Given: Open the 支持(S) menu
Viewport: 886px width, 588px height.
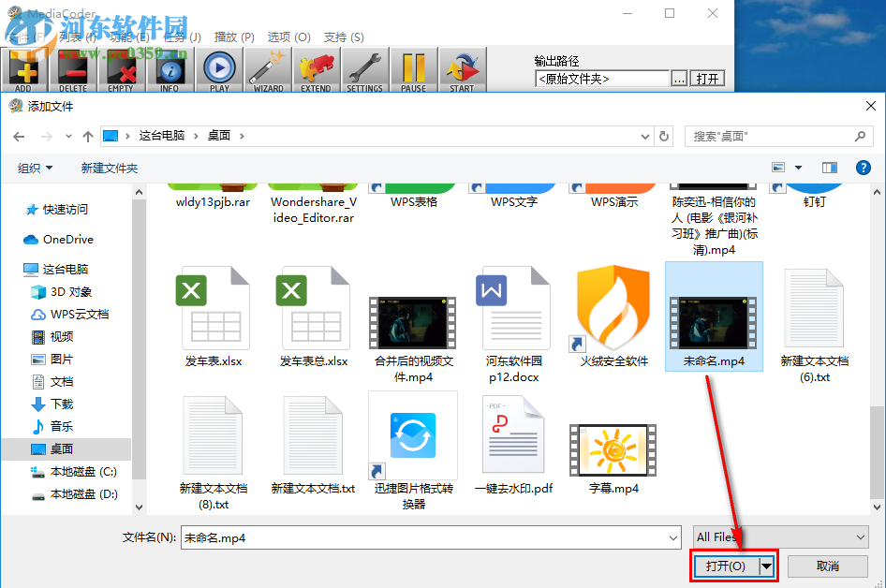Looking at the screenshot, I should (x=344, y=37).
